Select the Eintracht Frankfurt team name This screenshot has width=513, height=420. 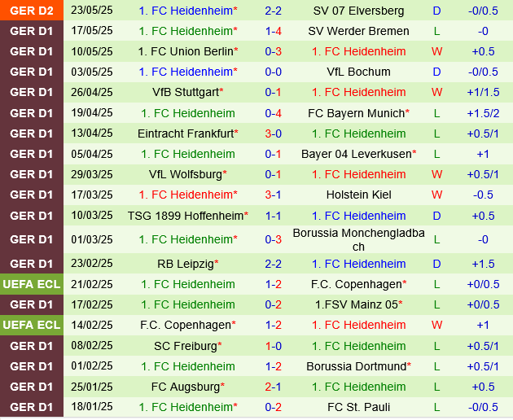[x=185, y=133]
